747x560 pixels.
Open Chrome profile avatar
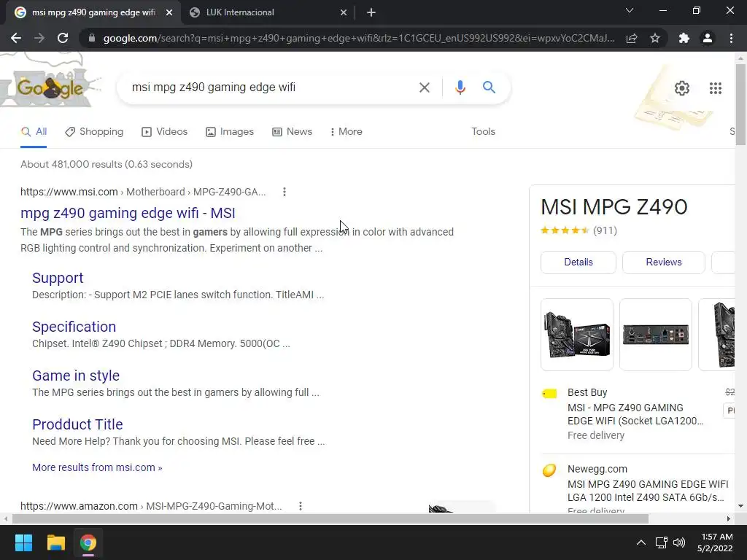(x=708, y=38)
